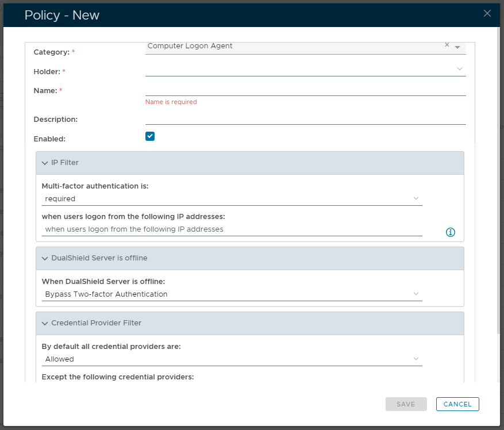Close the Policy - New dialog
504x430 pixels.
487,14
